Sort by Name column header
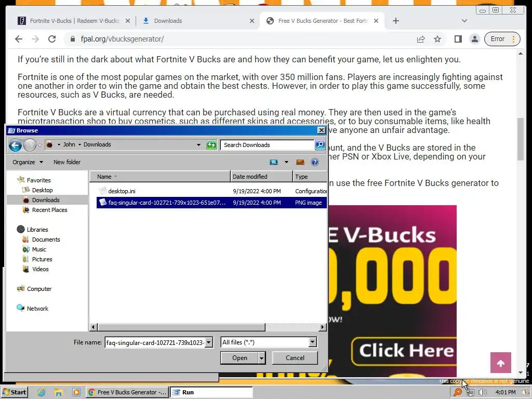Image resolution: width=532 pixels, height=399 pixels. coord(160,177)
